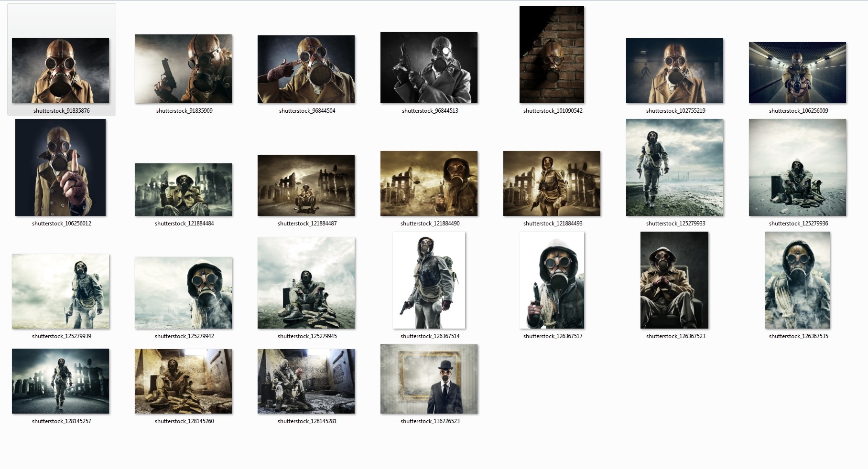Screen dimensions: 868x469
Task: Click file name shutterstock_121884484
Action: click(184, 224)
